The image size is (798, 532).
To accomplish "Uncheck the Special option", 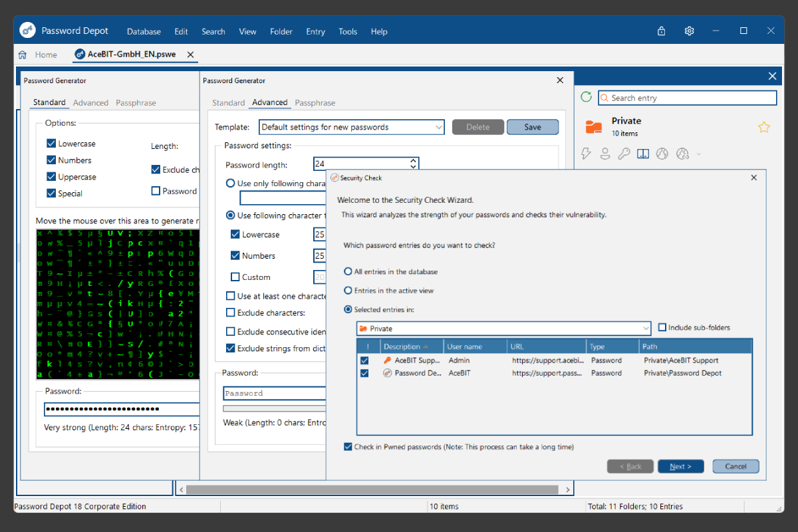I will pos(51,194).
